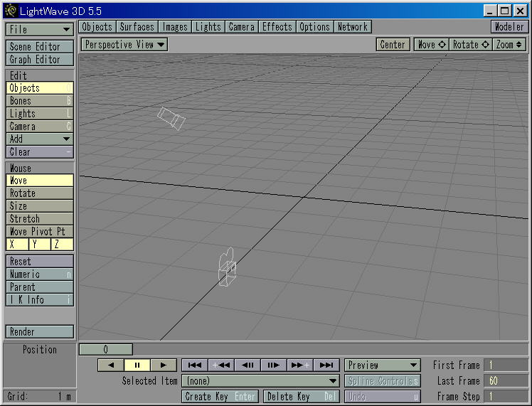The width and height of the screenshot is (532, 406).
Task: Open the Effects menu tab
Action: (x=277, y=27)
